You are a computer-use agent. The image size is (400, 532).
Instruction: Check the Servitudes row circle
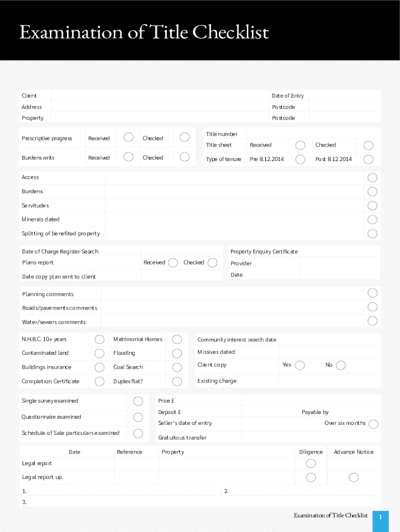pyautogui.click(x=372, y=206)
